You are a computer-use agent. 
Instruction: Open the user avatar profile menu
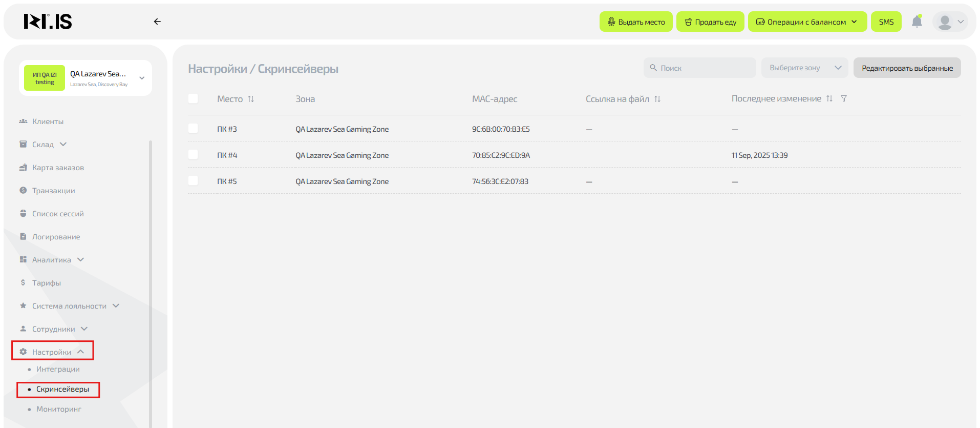(x=950, y=22)
